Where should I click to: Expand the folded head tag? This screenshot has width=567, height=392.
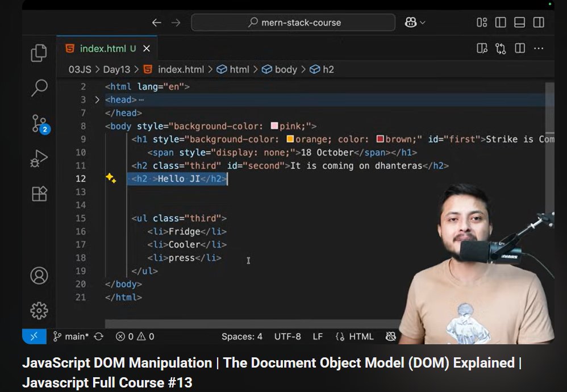(x=97, y=100)
